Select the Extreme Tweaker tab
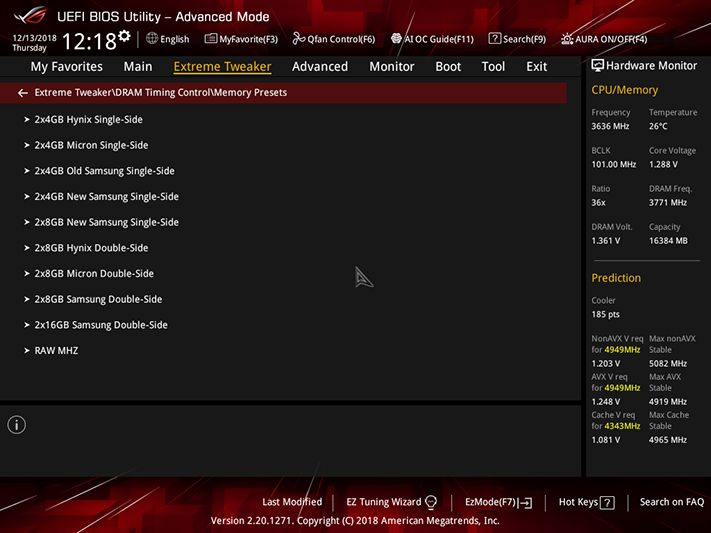The image size is (711, 533). pos(223,67)
